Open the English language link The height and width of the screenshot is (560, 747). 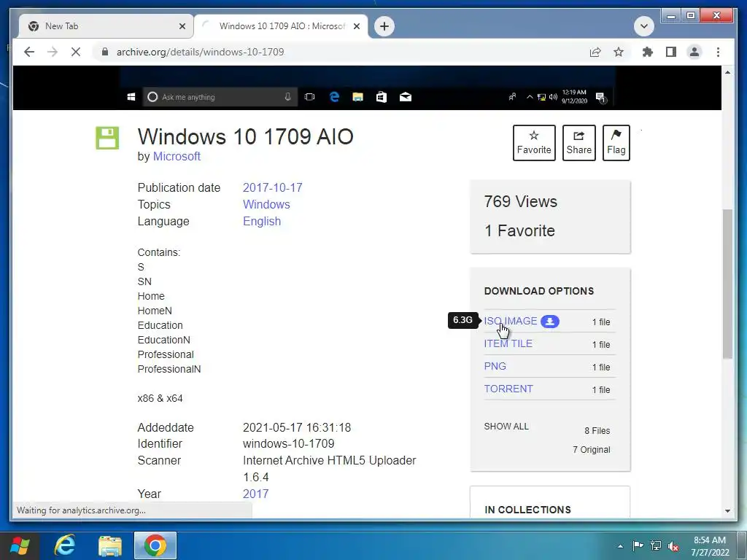(262, 222)
